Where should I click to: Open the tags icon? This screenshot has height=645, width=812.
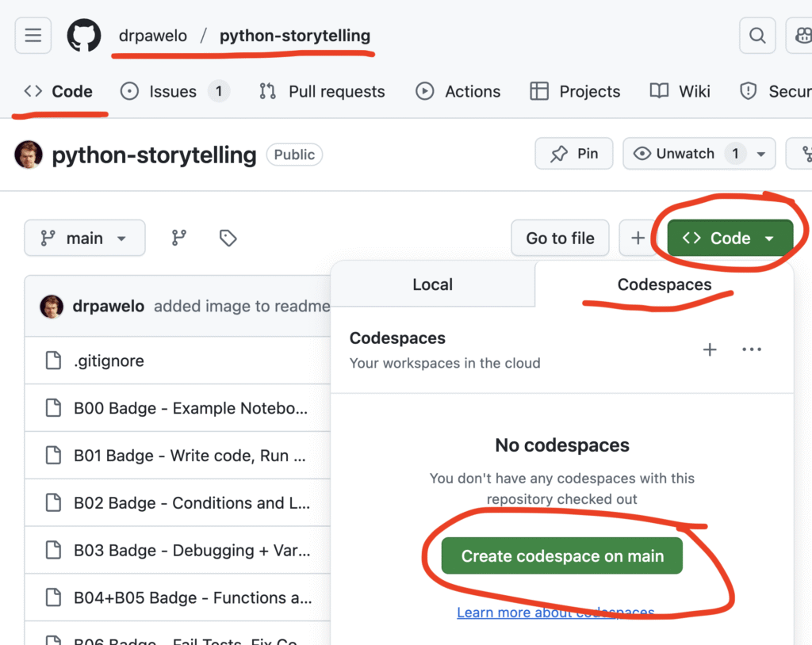(x=228, y=238)
